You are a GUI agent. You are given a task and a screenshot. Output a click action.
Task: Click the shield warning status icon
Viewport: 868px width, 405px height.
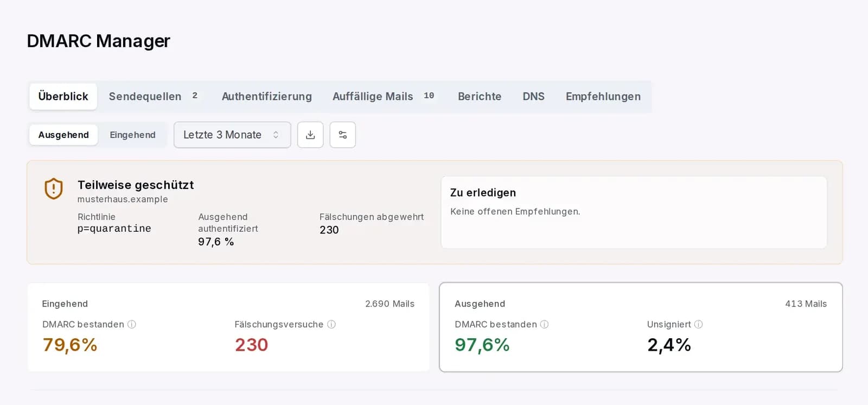tap(54, 189)
